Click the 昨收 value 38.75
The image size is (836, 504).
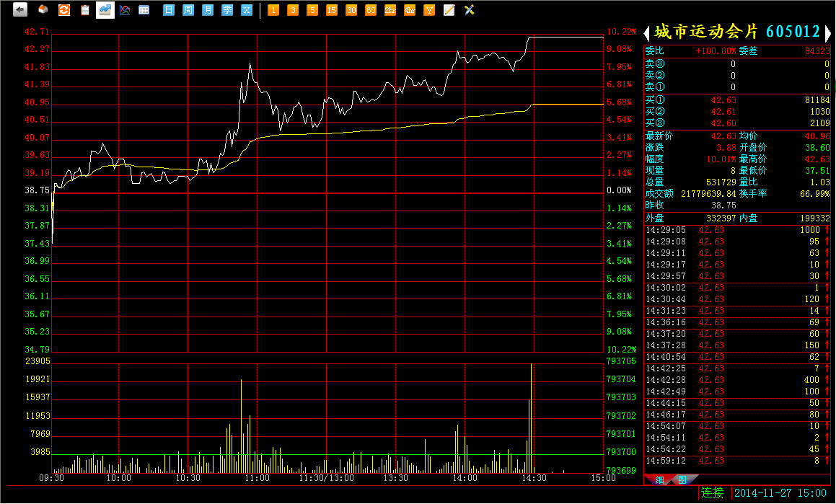pos(723,205)
